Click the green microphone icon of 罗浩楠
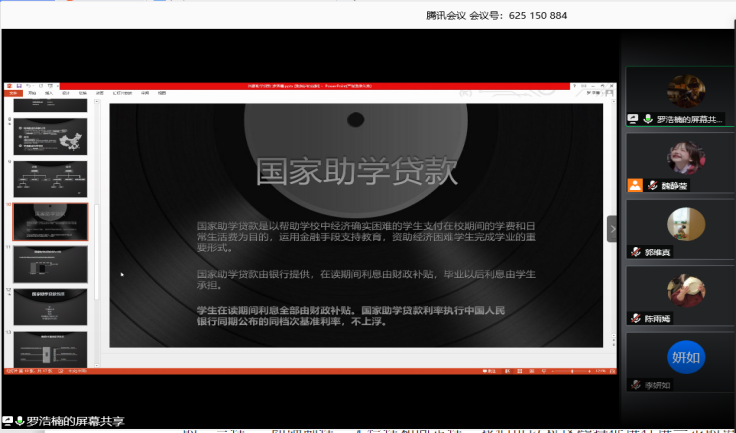 point(648,119)
